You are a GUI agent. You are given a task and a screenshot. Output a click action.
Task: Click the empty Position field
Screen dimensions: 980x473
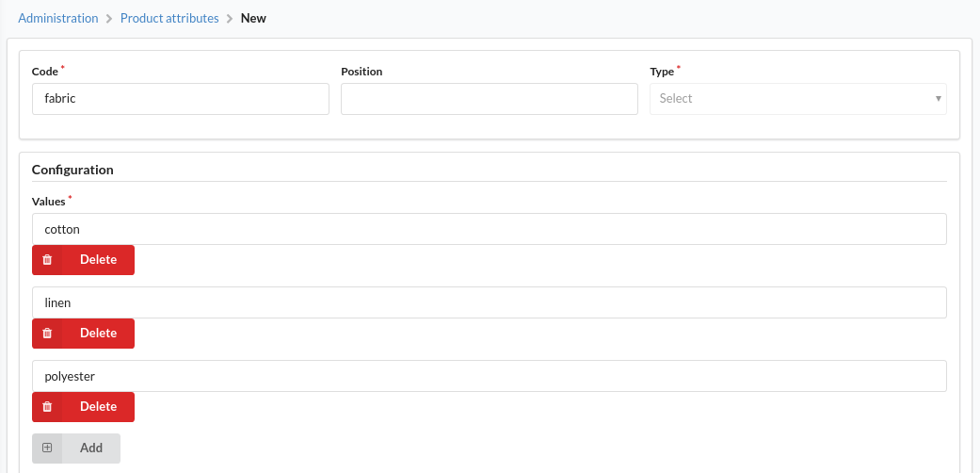pos(490,99)
